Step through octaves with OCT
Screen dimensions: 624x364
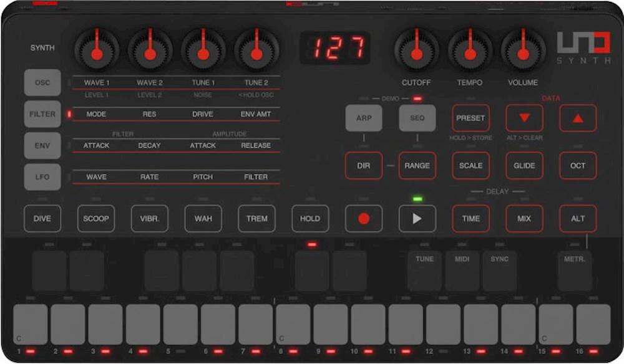[577, 166]
